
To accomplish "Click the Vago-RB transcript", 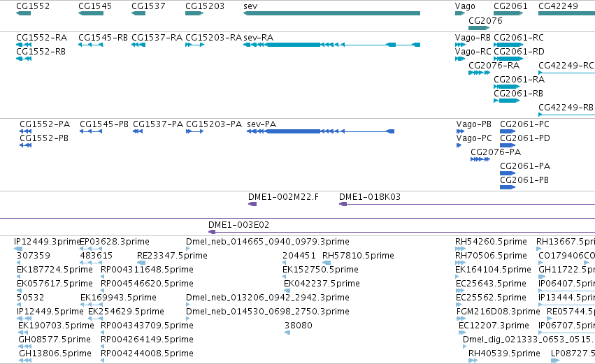I will [x=460, y=45].
